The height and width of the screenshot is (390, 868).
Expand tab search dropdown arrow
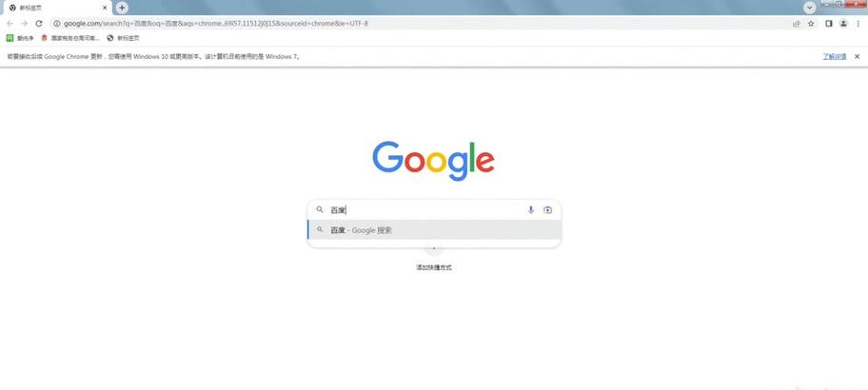coord(810,8)
